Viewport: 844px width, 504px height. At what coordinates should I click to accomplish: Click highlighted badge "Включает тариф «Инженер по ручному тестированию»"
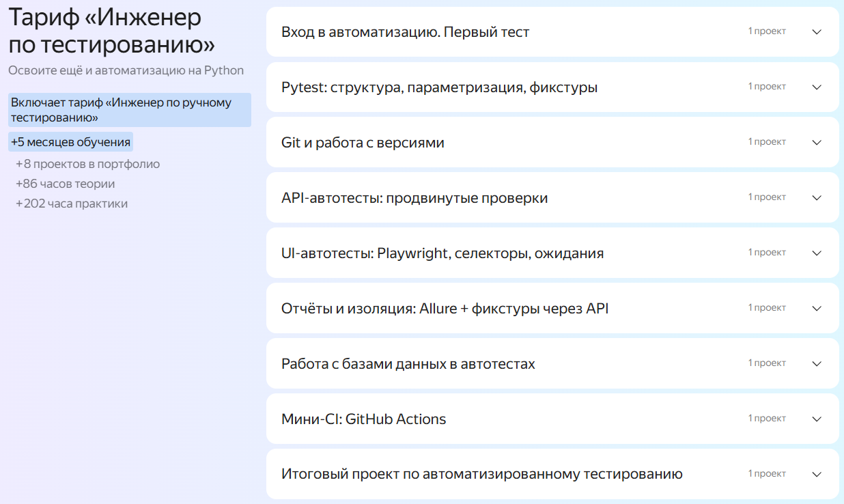[130, 110]
